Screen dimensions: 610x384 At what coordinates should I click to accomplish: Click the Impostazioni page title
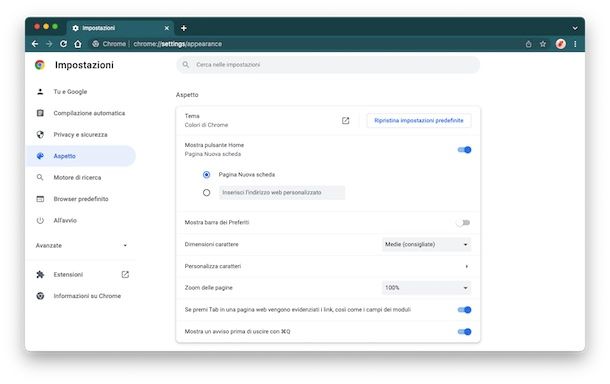click(84, 65)
